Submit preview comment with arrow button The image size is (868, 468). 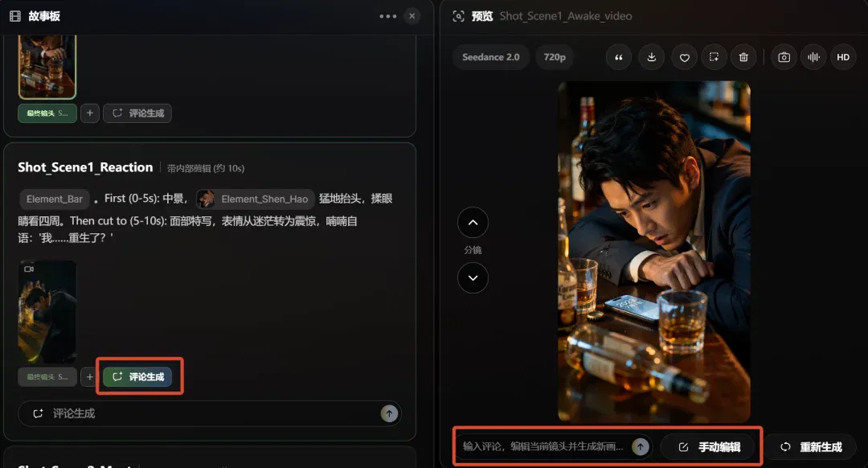point(641,446)
